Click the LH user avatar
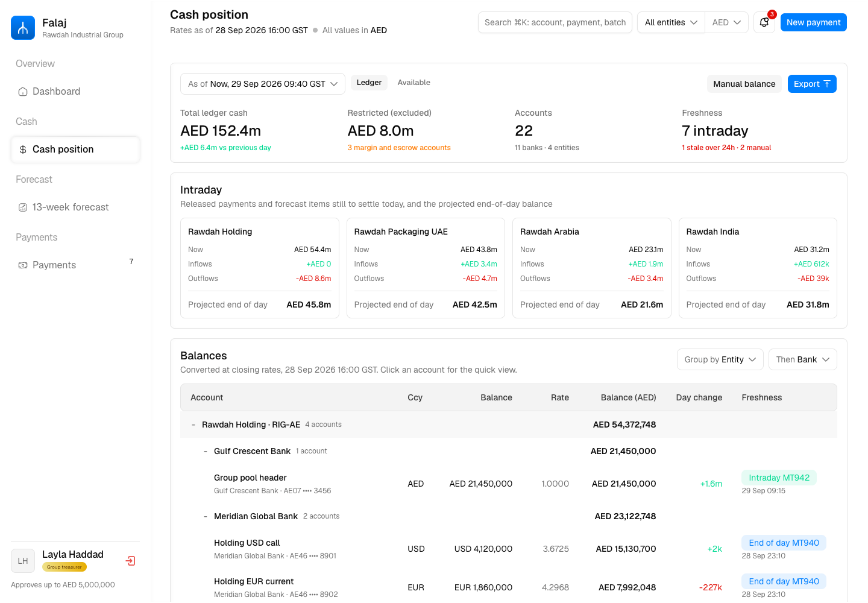Screen dimensions: 868x603 tap(23, 561)
